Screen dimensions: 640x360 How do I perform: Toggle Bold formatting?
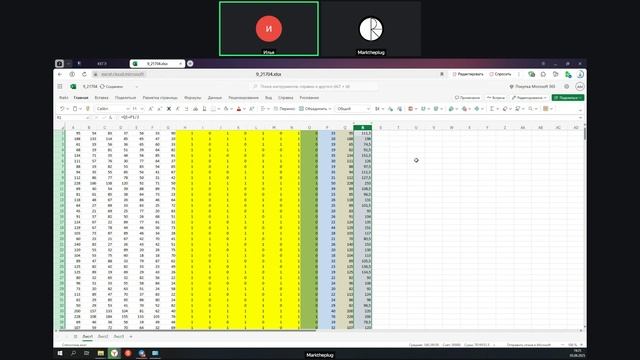click(x=169, y=109)
